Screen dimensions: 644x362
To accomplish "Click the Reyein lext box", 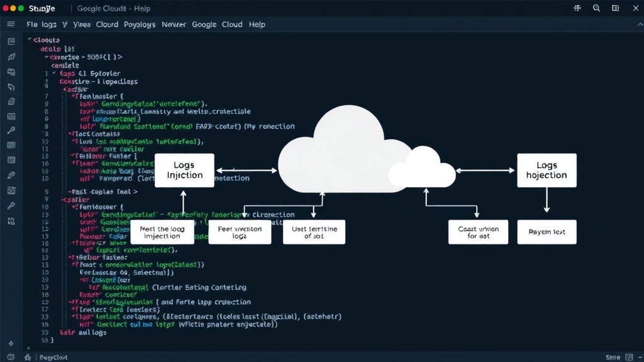I will click(x=547, y=233).
